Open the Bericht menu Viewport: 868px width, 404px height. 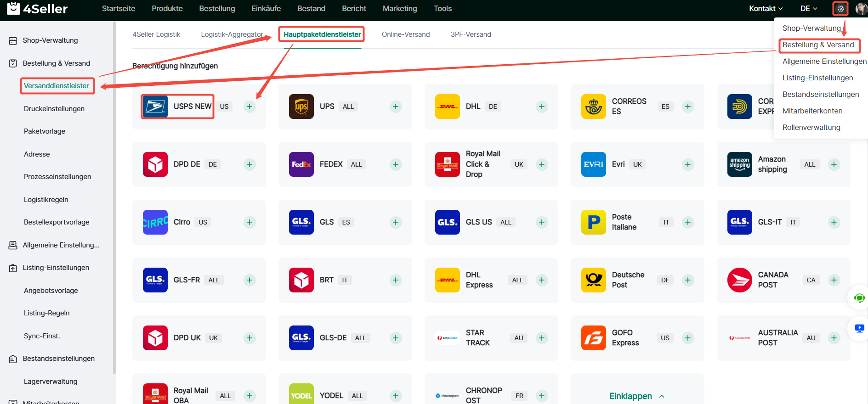pyautogui.click(x=354, y=9)
